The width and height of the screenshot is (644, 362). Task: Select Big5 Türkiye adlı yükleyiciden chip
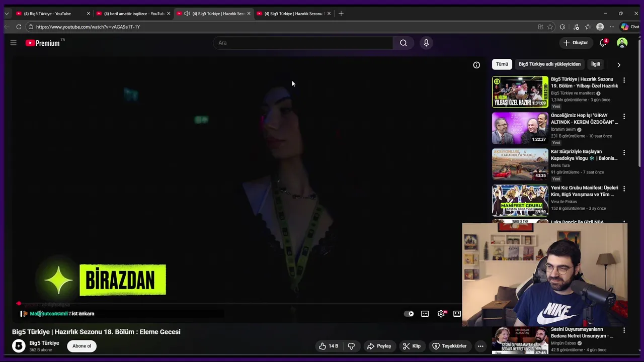point(549,64)
